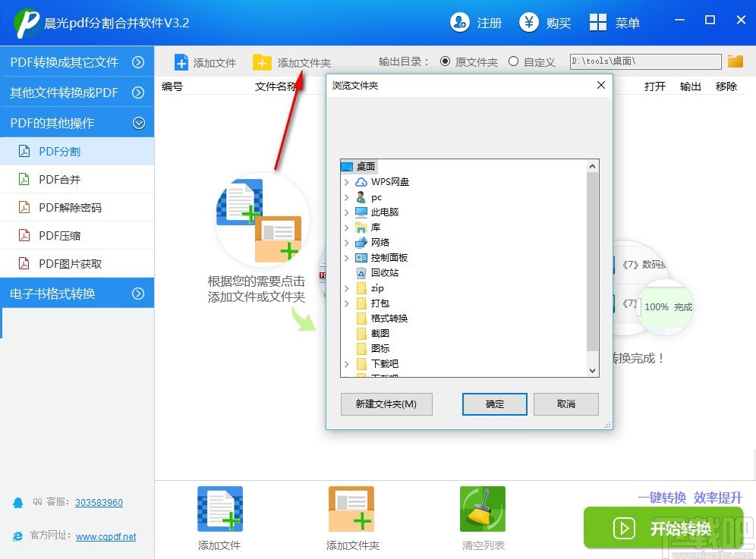Image resolution: width=756 pixels, height=559 pixels.
Task: Click the 清空列表 icon to clear list
Action: tap(483, 508)
